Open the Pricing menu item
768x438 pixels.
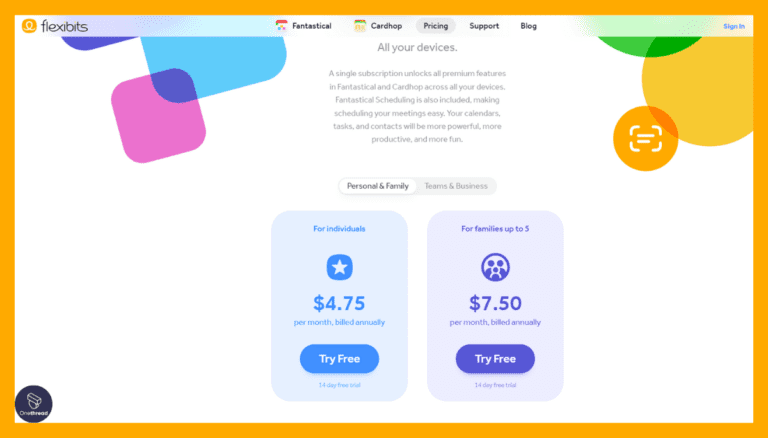point(435,26)
